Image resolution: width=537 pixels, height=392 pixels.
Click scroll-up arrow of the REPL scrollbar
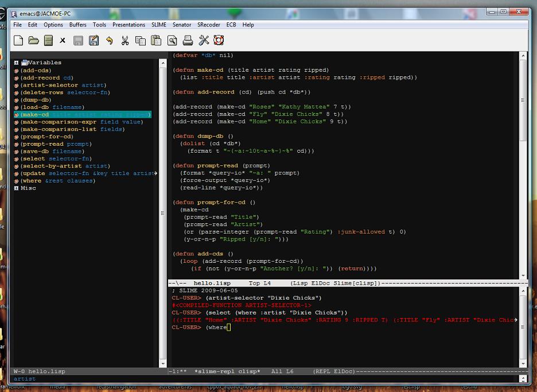coord(523,291)
